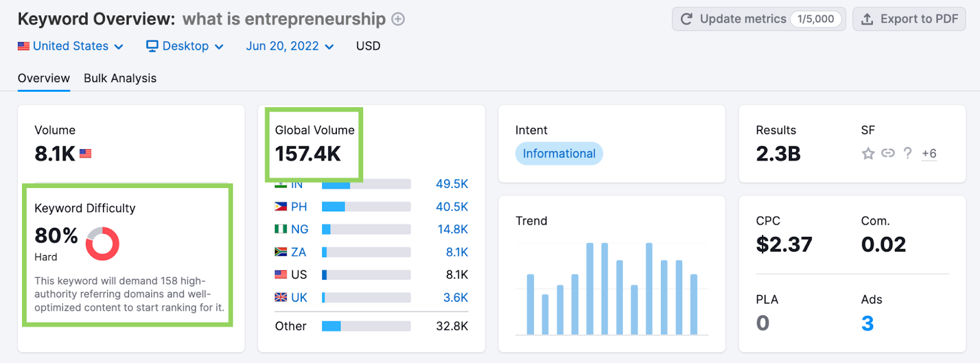Click the PH 40.5K volume link

pos(451,207)
